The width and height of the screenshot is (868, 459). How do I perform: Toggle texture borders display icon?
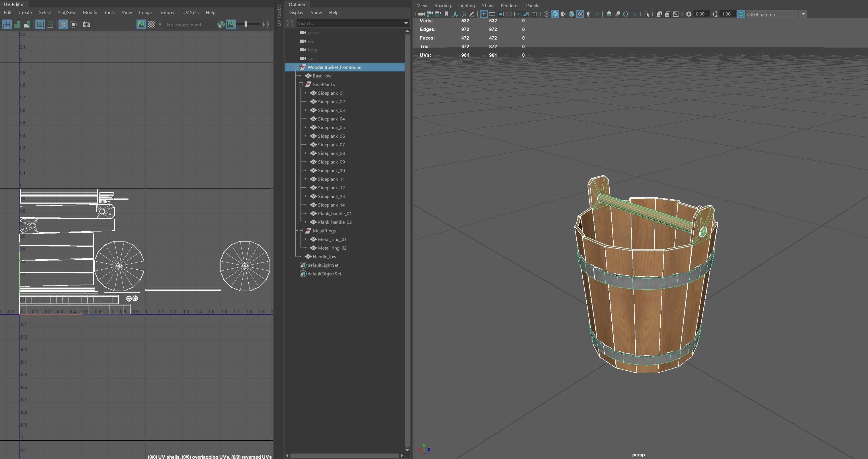tap(40, 24)
